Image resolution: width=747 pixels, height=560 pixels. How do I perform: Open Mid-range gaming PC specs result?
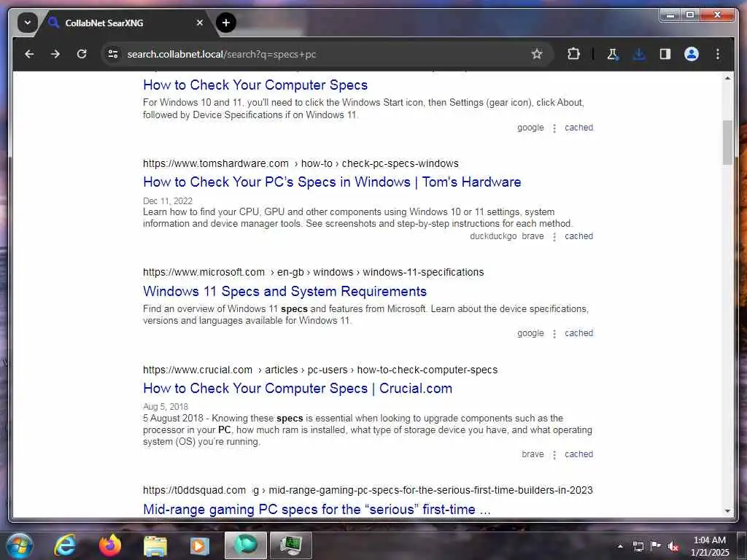coord(317,510)
